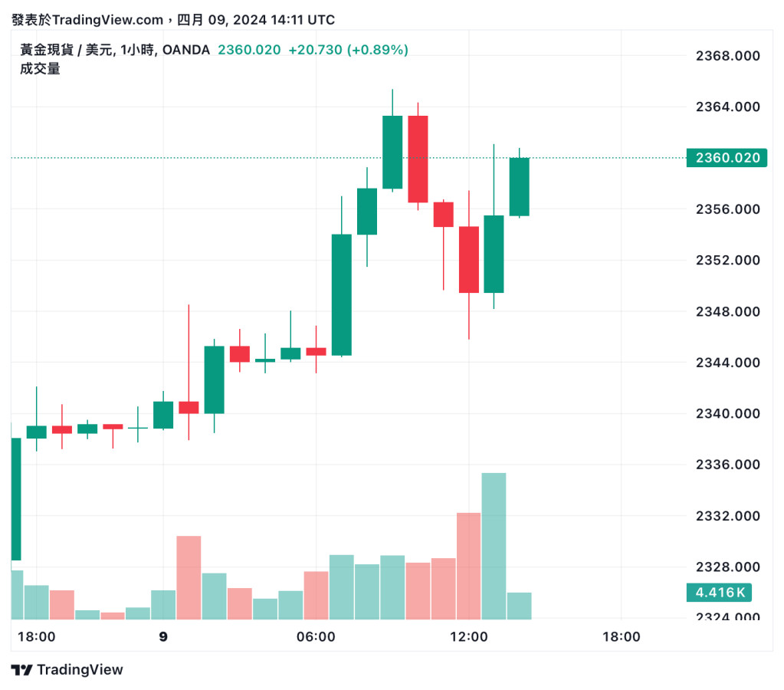Click the tallest green volume bar
The image size is (784, 690).
[x=494, y=545]
